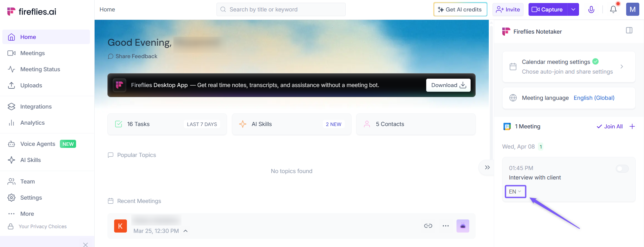Screen dimensions: 644x247
Task: Expand the Mar 25 meeting chevron
Action: click(x=185, y=231)
